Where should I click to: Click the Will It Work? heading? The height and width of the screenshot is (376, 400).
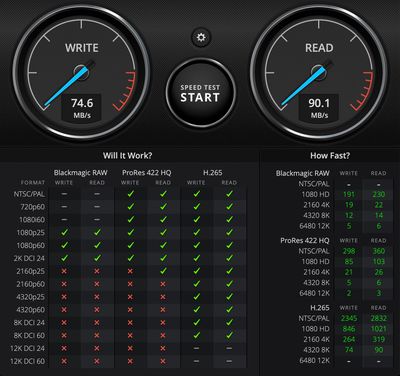tap(127, 156)
